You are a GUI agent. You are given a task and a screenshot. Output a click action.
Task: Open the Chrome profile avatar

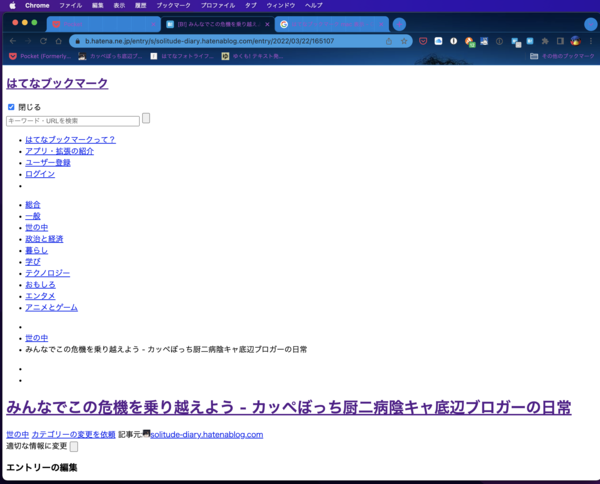coord(576,41)
